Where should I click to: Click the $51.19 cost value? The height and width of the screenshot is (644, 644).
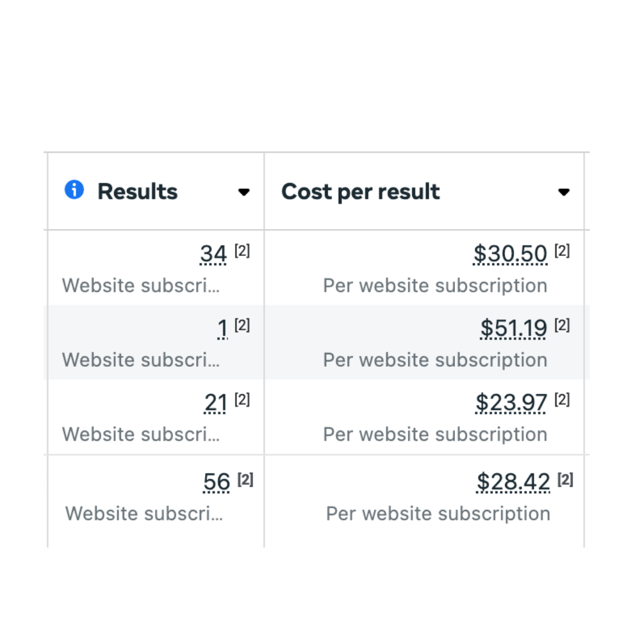click(x=513, y=329)
